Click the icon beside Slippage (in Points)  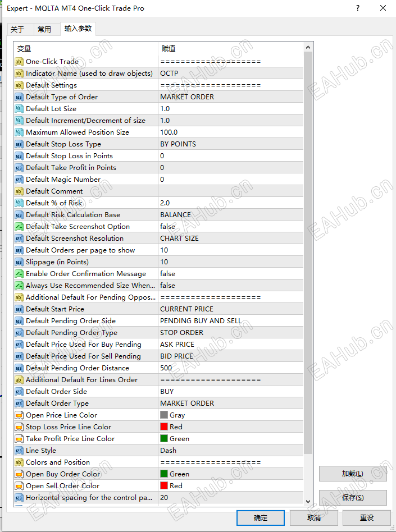pyautogui.click(x=19, y=262)
